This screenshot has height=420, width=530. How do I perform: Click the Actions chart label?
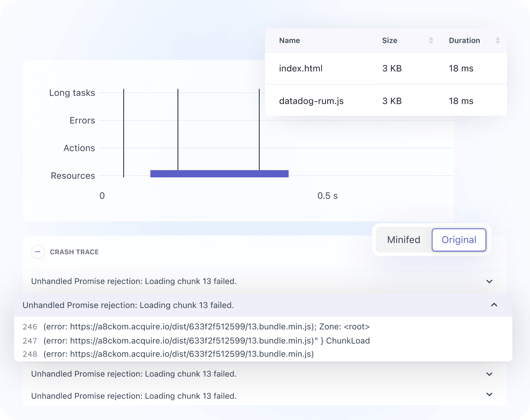79,148
